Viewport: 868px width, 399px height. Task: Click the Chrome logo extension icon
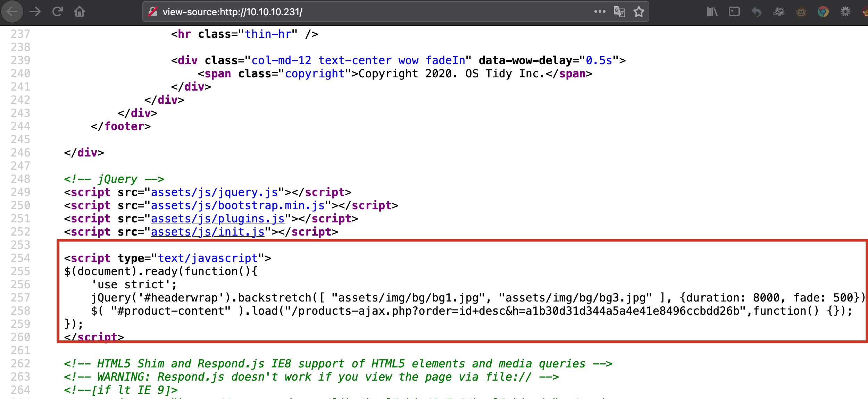(823, 12)
